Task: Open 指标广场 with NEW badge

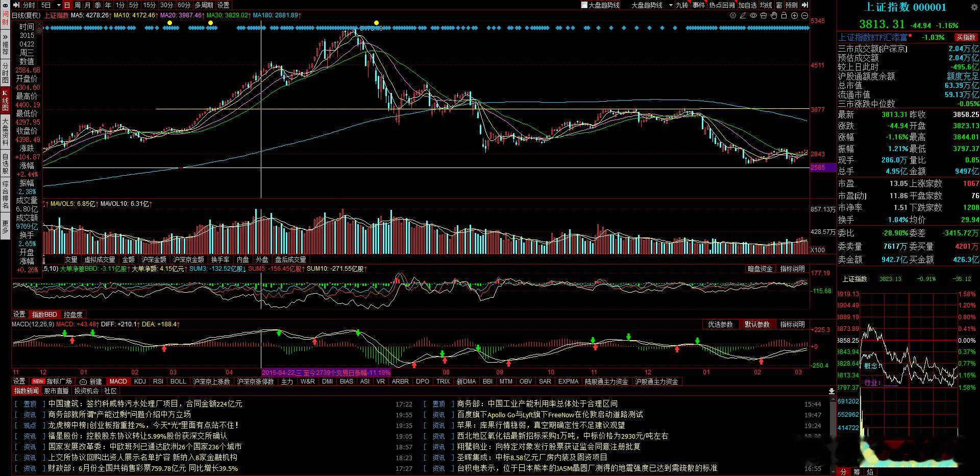Action: click(x=52, y=382)
